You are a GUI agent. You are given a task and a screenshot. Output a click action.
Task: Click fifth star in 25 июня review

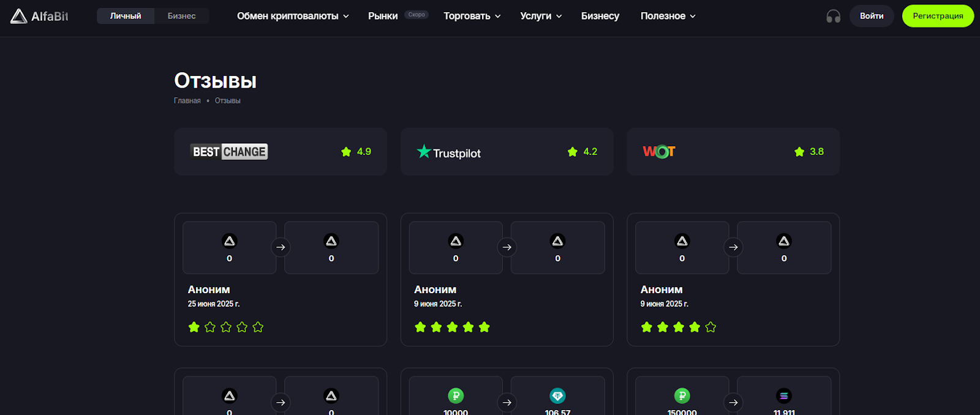coord(258,327)
